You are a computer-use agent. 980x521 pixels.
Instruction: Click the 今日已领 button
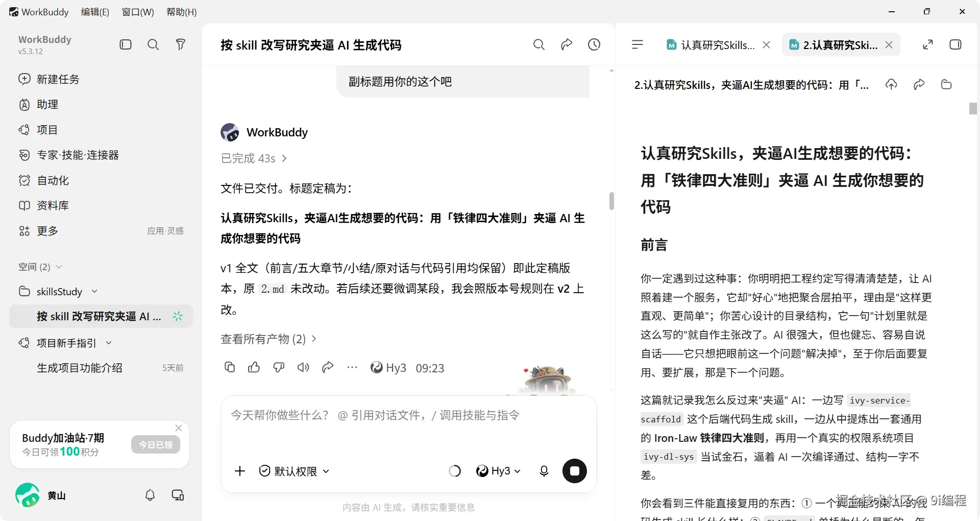click(x=156, y=445)
